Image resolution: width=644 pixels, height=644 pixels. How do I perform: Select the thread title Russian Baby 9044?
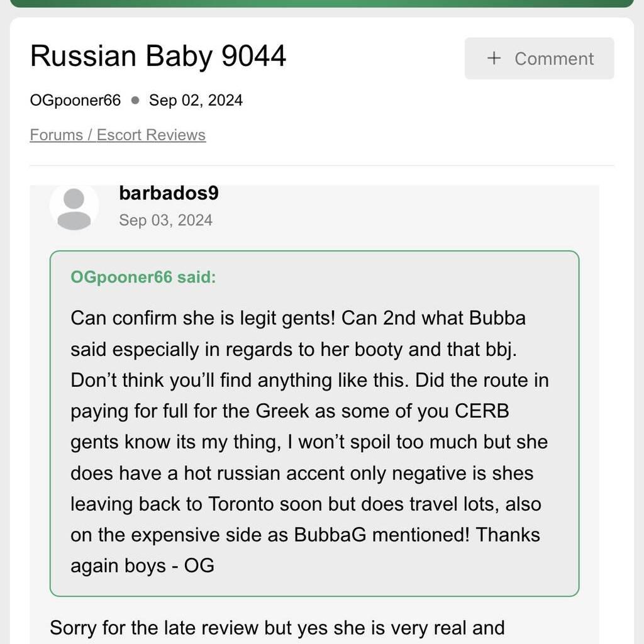158,56
